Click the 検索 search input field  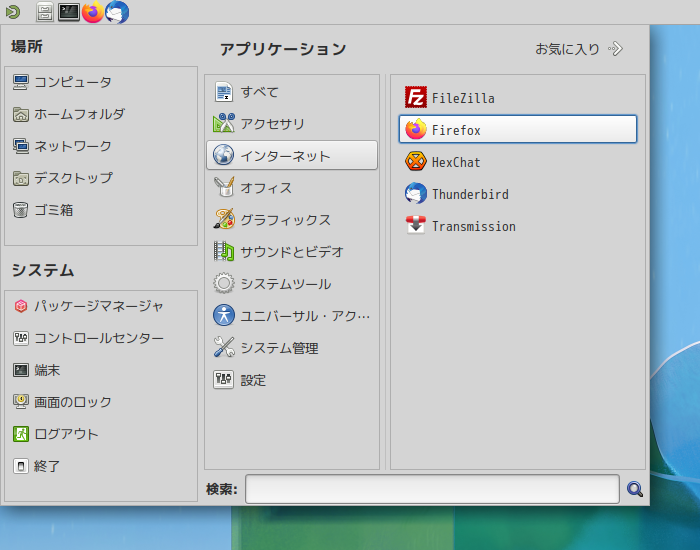[x=432, y=489]
